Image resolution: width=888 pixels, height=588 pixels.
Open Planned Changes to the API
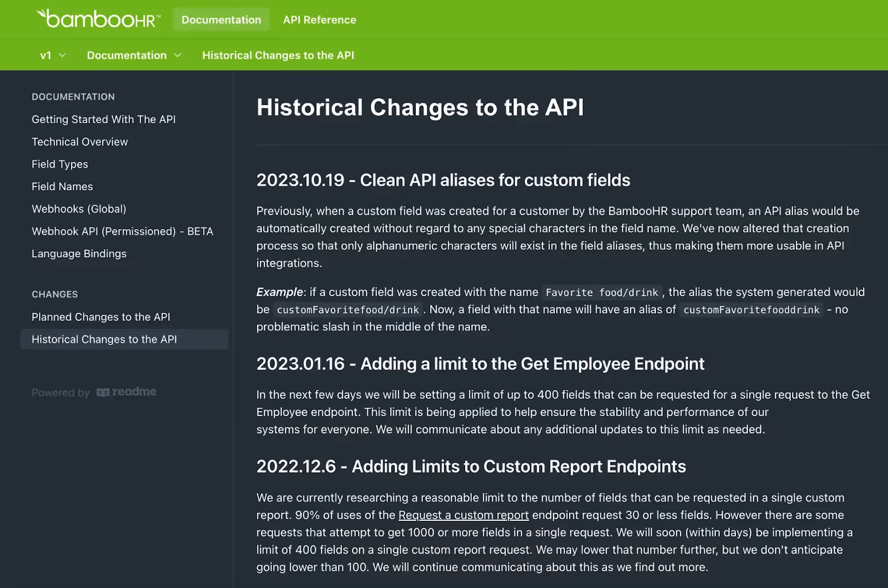click(x=101, y=317)
